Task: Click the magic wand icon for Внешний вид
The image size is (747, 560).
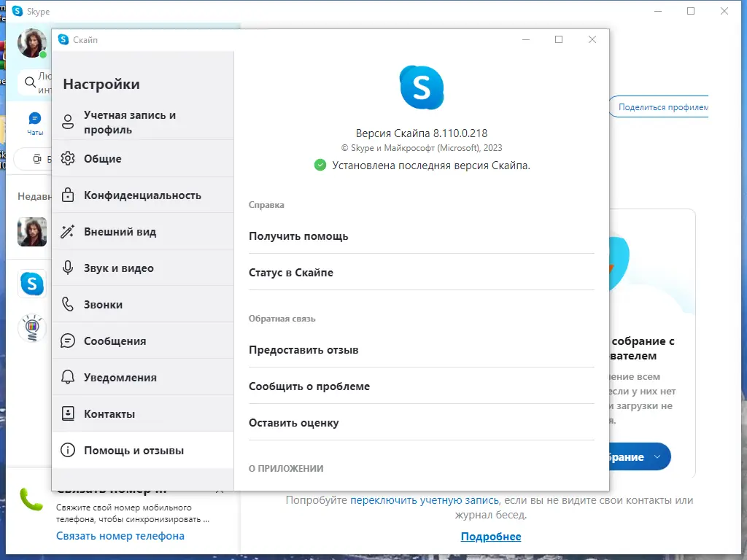Action: (x=68, y=231)
